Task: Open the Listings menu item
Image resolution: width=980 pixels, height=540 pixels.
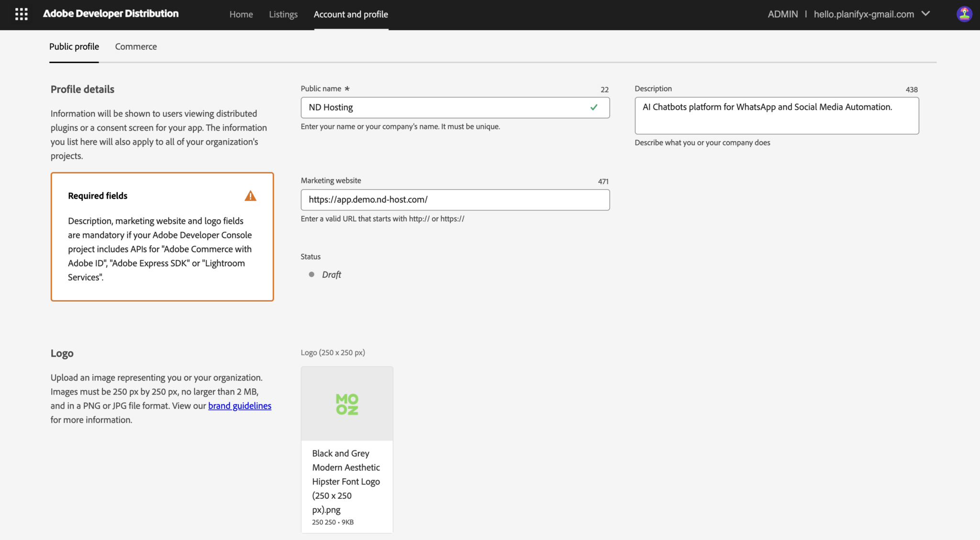Action: pos(283,14)
